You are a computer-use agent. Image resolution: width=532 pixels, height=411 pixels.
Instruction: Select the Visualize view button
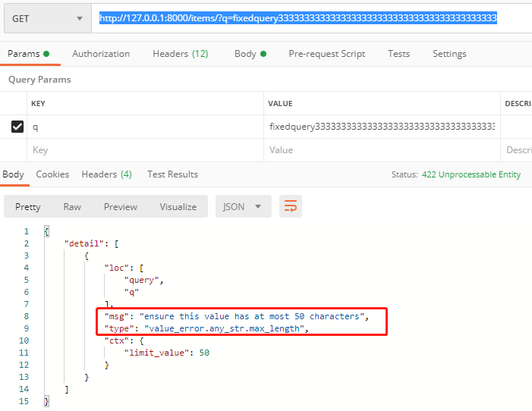click(178, 206)
